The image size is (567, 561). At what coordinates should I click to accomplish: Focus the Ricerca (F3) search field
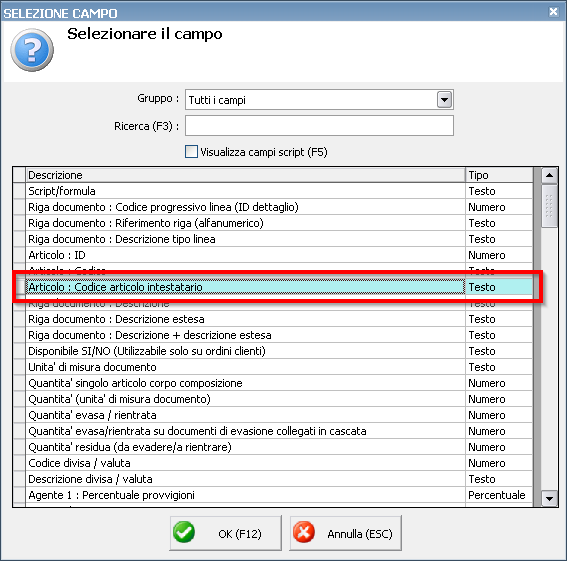319,126
